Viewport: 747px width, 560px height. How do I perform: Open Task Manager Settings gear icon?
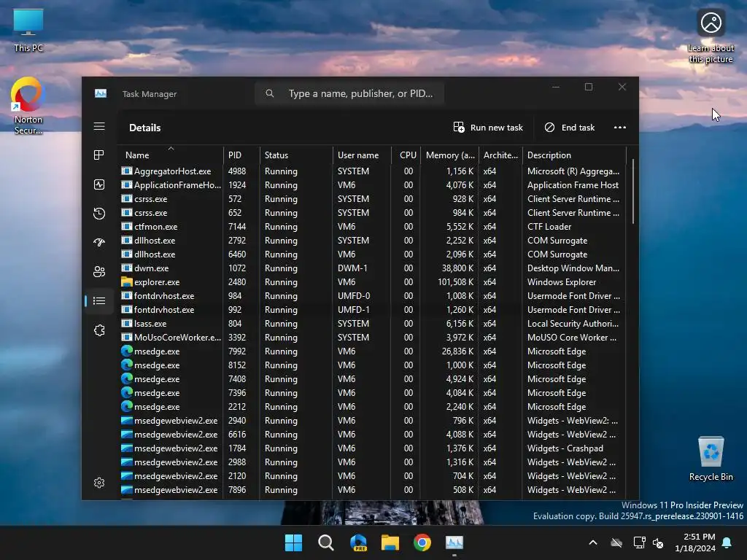tap(99, 483)
